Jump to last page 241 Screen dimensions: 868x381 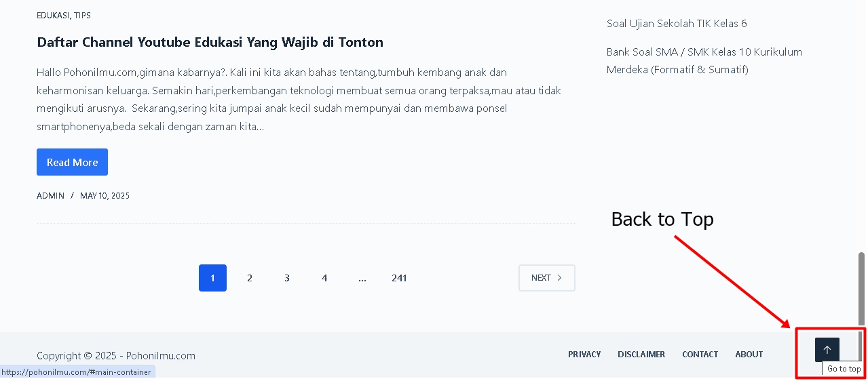tap(399, 278)
